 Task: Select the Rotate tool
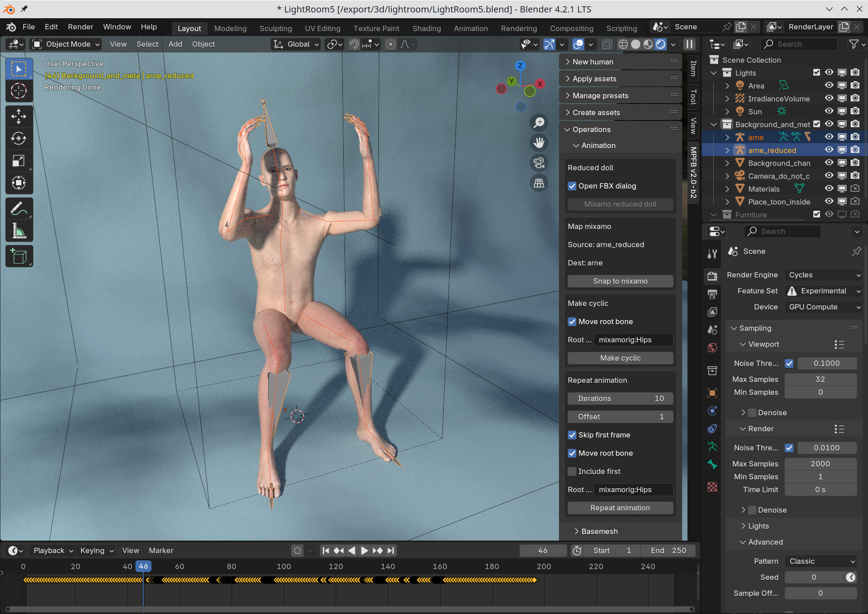(19, 139)
